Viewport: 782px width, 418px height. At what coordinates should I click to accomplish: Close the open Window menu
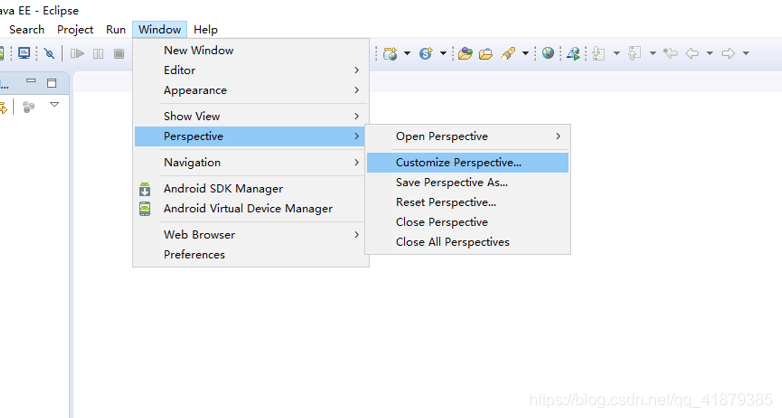click(160, 29)
